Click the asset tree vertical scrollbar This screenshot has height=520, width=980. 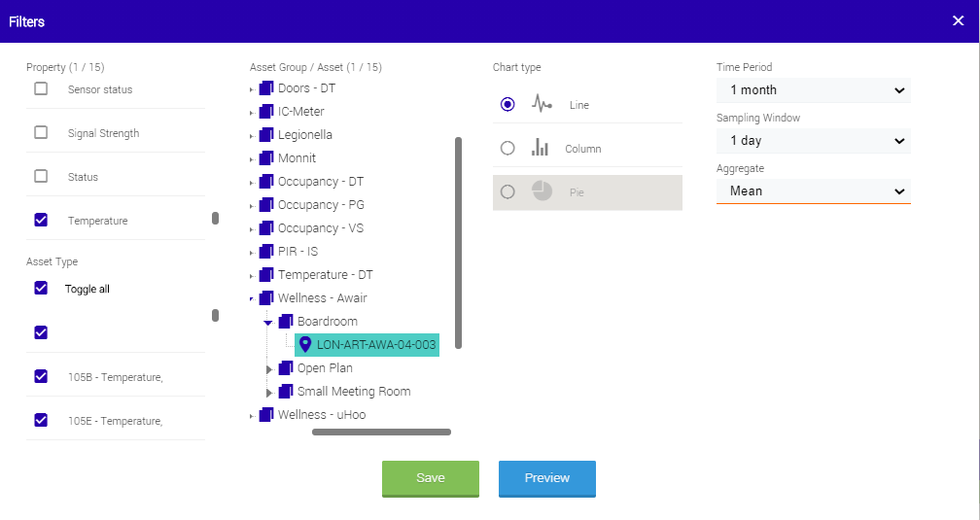point(458,243)
